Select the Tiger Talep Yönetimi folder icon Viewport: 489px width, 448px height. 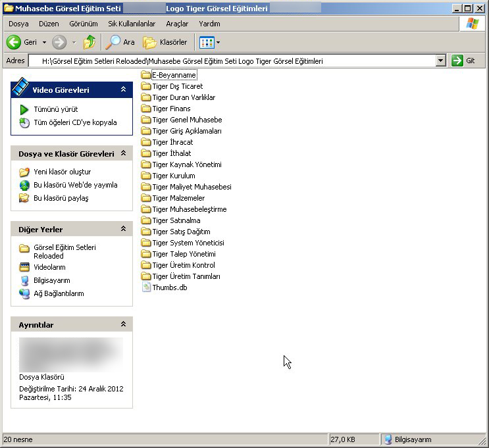[x=145, y=254]
